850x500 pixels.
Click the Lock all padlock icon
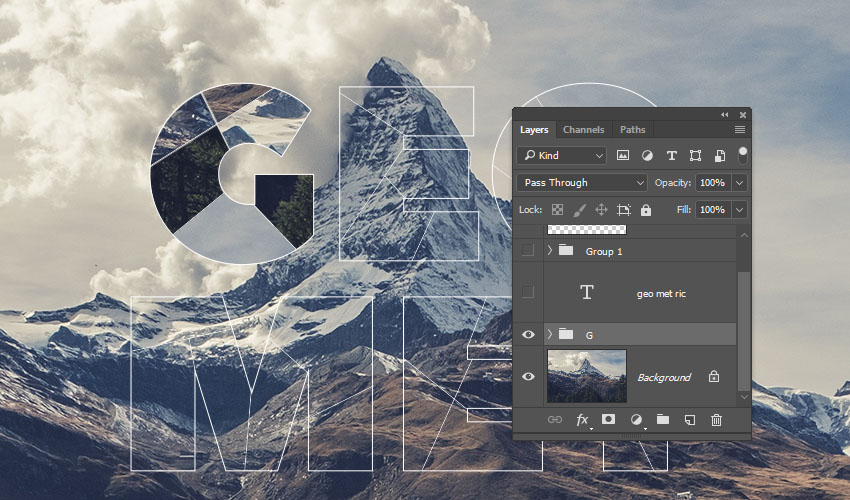tap(646, 210)
